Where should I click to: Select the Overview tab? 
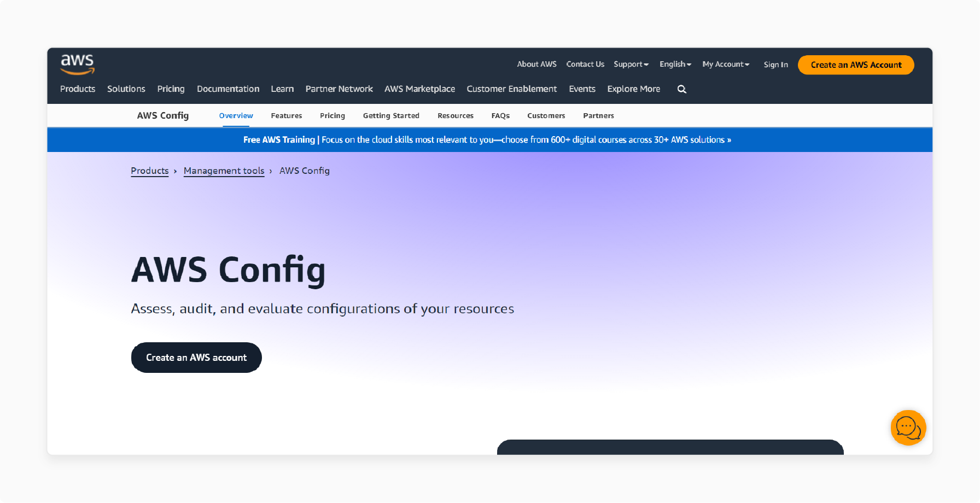(x=236, y=116)
